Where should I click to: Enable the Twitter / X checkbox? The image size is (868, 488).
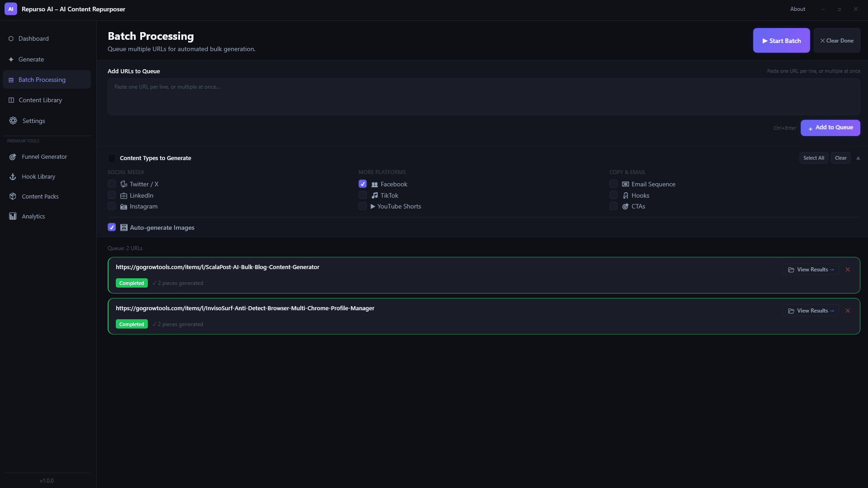(112, 184)
